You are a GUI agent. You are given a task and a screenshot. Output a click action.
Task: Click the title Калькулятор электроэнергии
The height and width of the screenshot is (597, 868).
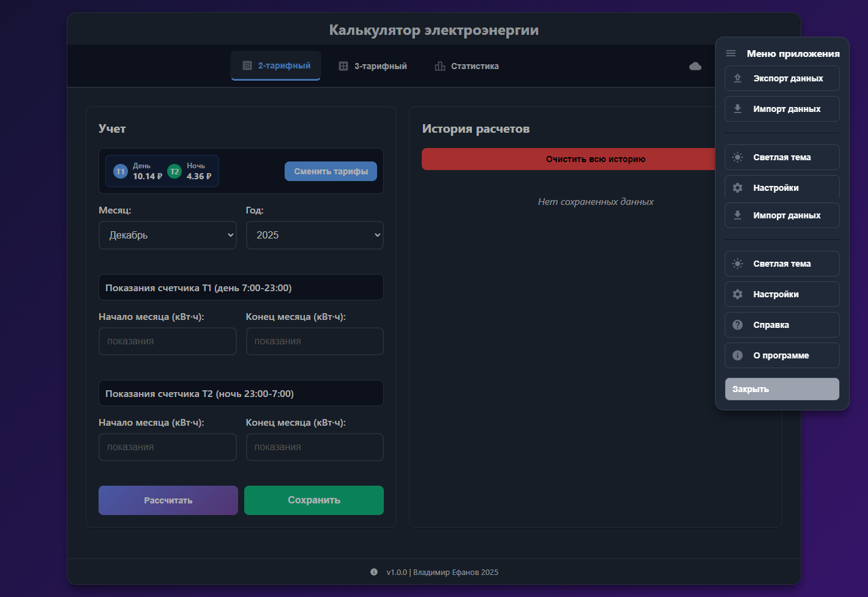[x=434, y=30]
